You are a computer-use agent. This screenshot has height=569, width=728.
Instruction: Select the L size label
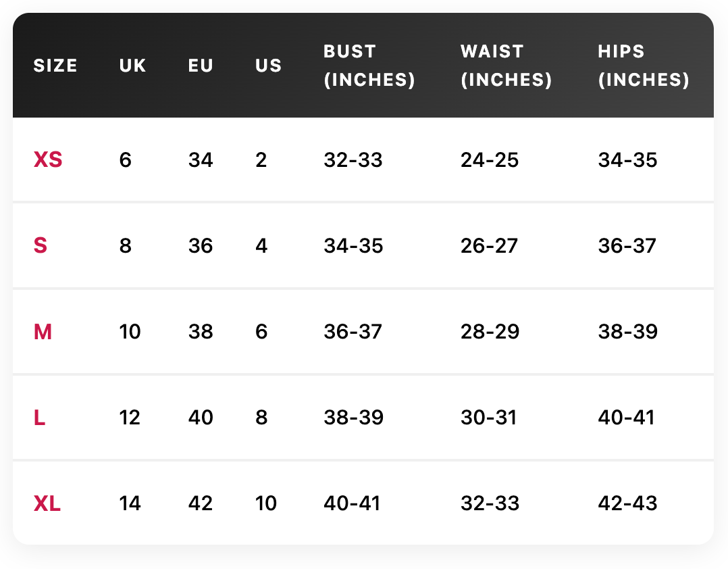pos(39,418)
